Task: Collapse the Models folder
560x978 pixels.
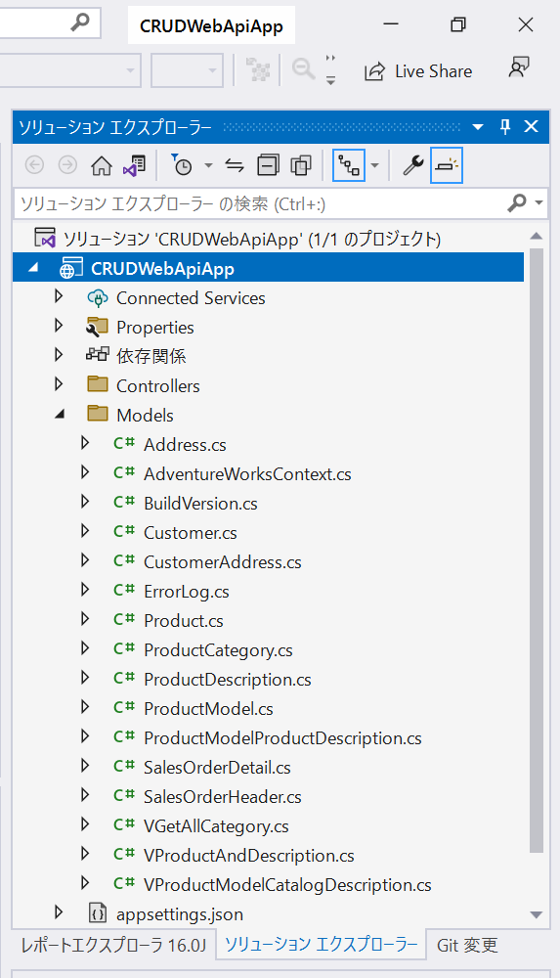Action: pyautogui.click(x=60, y=414)
